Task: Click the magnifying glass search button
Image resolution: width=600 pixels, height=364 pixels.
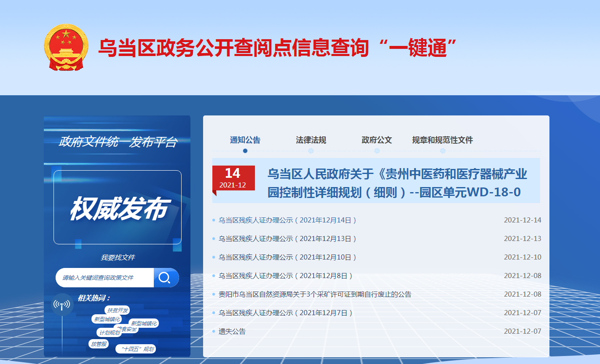Action: point(166,278)
